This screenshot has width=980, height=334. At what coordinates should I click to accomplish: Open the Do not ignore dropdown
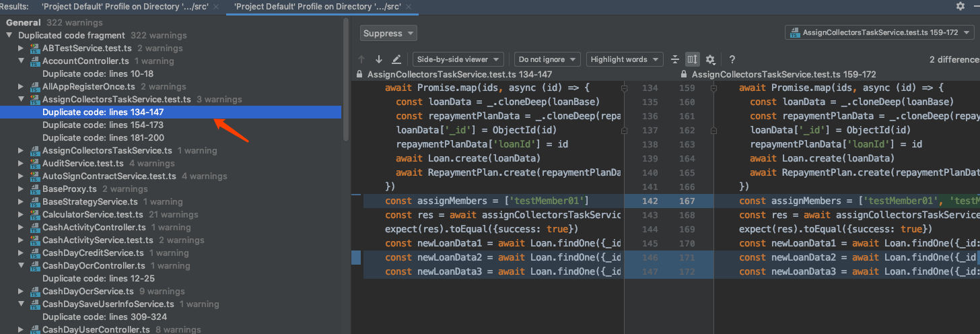[x=547, y=59]
